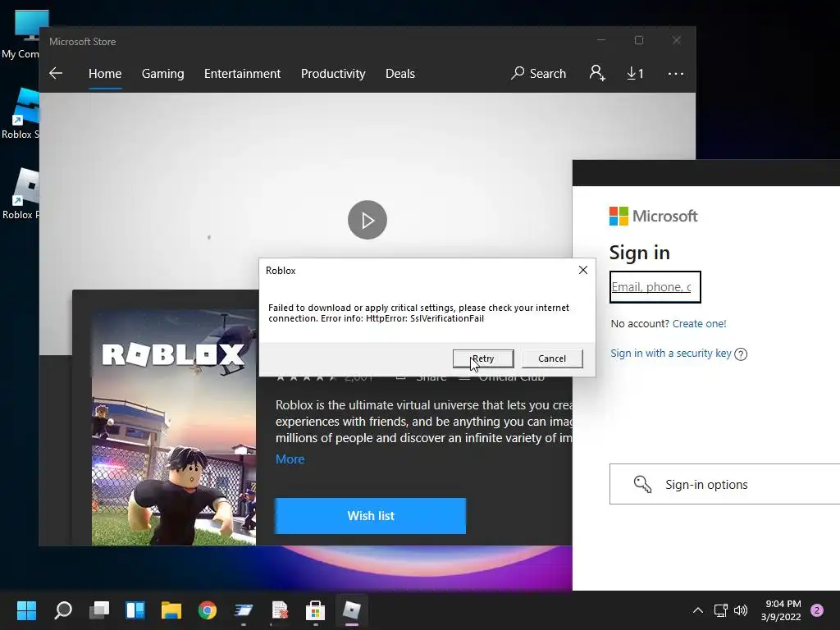Click the Roblox game cover image

point(174,427)
